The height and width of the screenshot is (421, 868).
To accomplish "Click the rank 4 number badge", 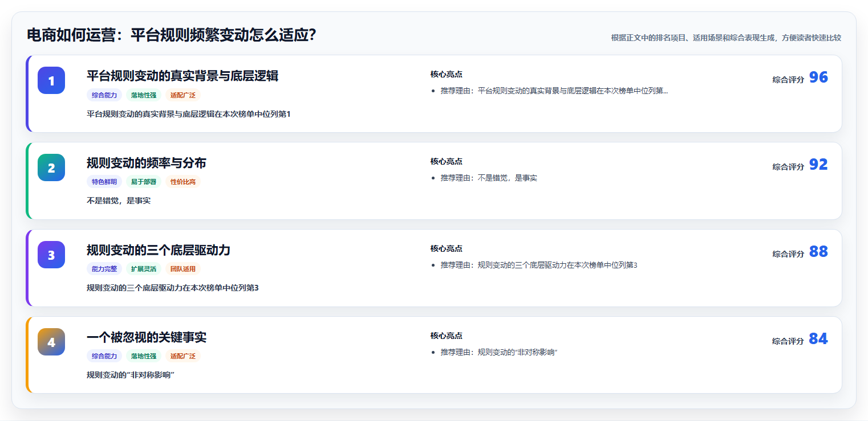I will pos(51,342).
